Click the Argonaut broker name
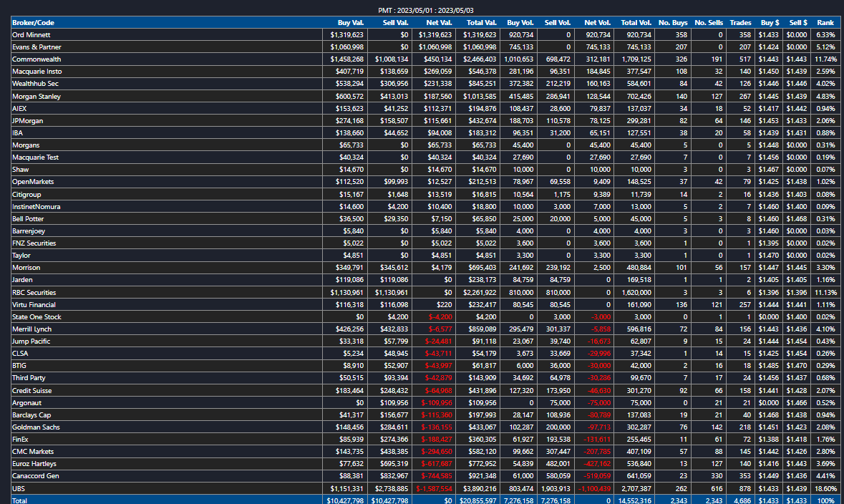 [x=27, y=403]
